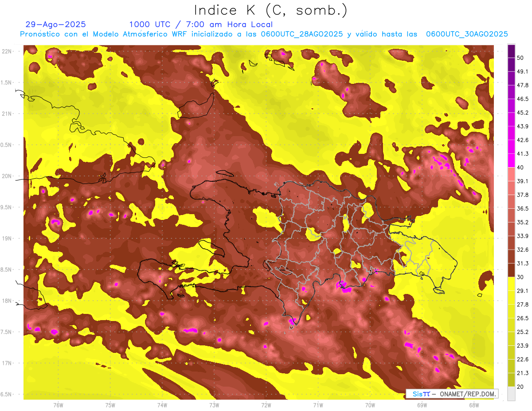Click the "68W" longitude axis label

pos(473,405)
